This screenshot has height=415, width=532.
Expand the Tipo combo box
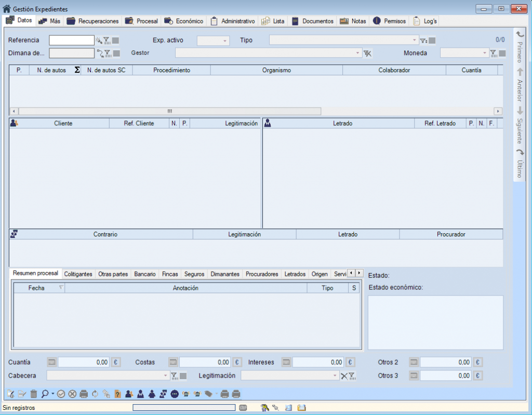click(x=415, y=41)
